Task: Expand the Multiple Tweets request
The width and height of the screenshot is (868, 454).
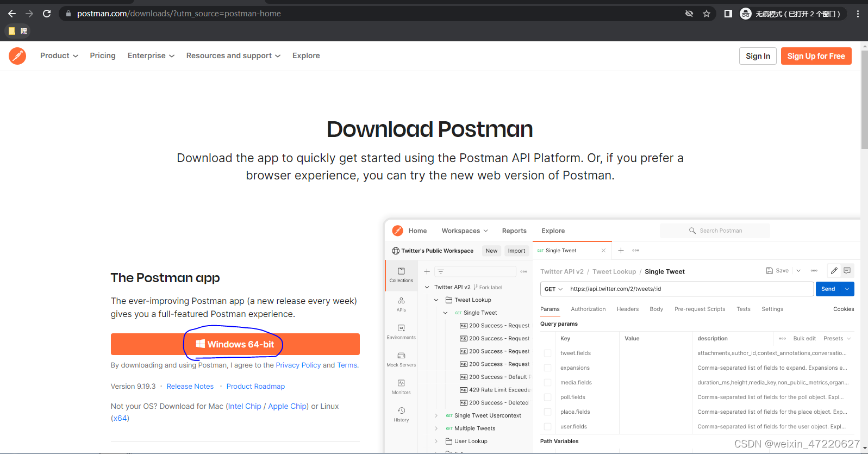Action: pos(436,428)
